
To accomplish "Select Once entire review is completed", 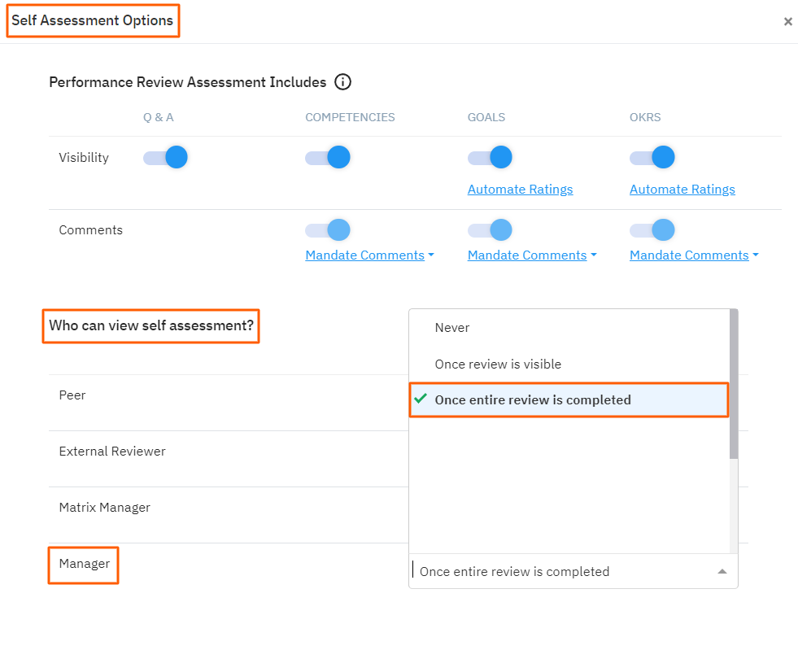I will click(529, 399).
